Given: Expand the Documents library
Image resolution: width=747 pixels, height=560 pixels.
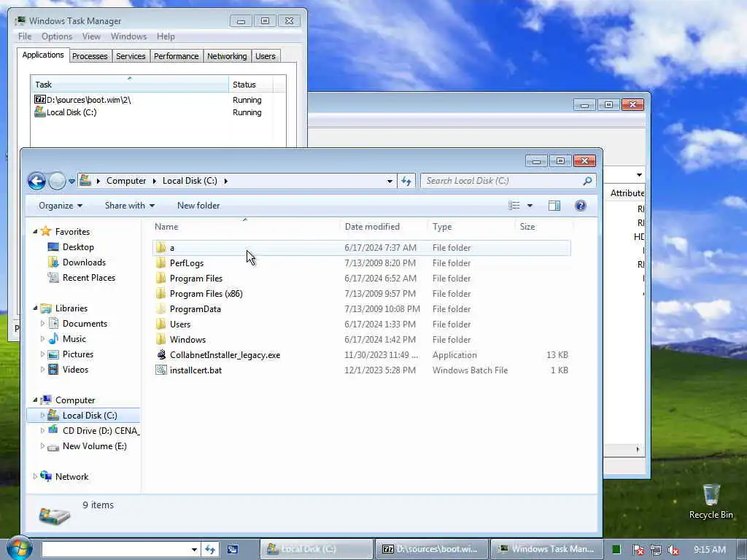Looking at the screenshot, I should point(42,324).
